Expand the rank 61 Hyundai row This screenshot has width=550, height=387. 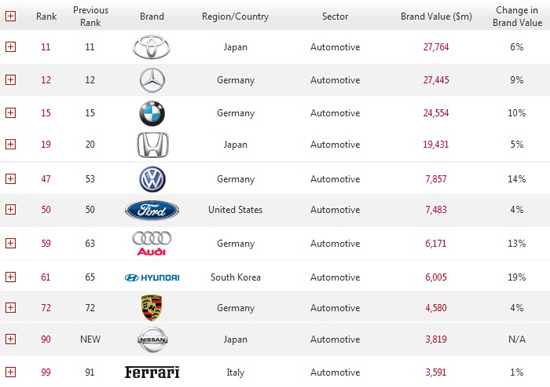coord(11,277)
